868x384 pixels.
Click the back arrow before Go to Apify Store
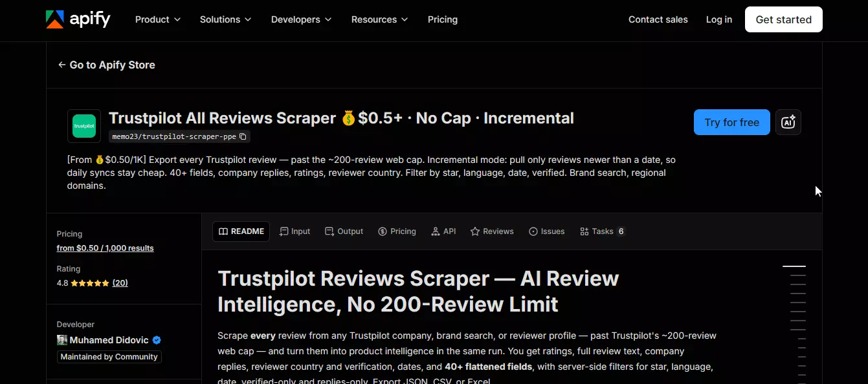(x=61, y=65)
